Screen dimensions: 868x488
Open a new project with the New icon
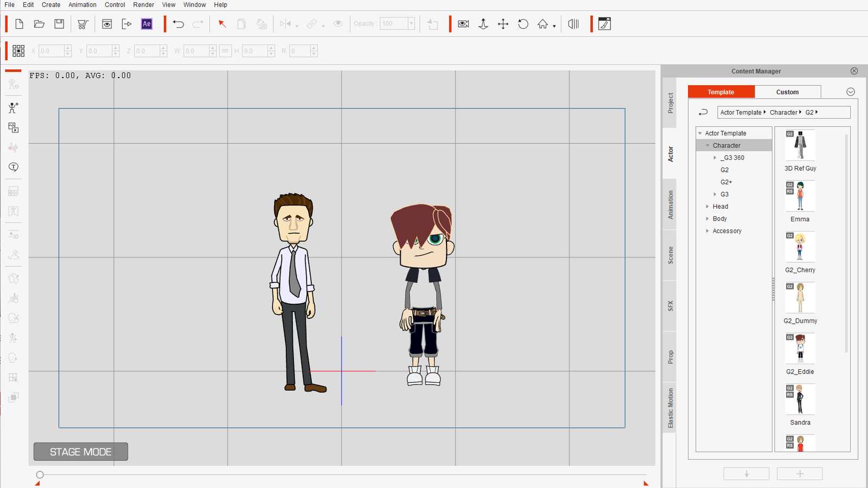19,24
